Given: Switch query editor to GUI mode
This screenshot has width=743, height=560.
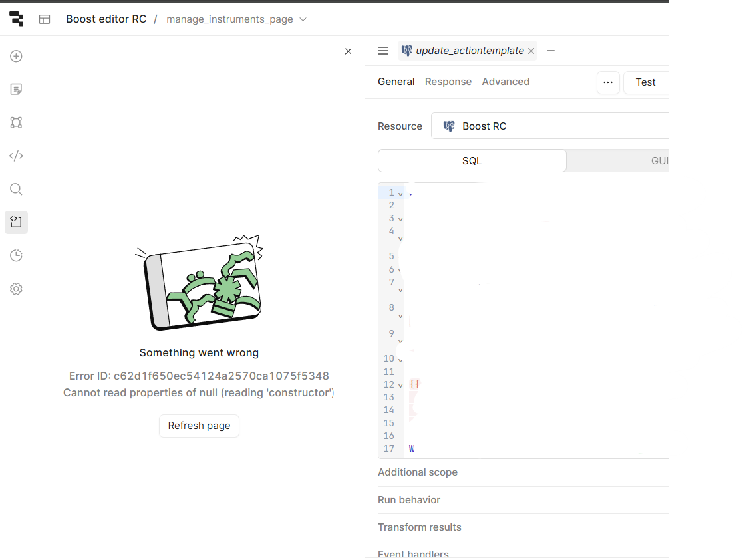Looking at the screenshot, I should 659,161.
